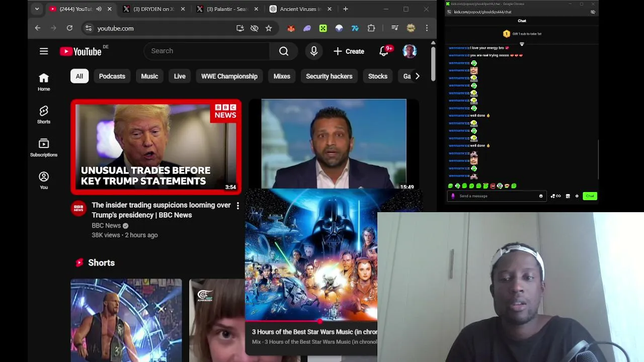Click the Kick channel points icon
Viewport: 644px width, 362px height.
[555, 196]
